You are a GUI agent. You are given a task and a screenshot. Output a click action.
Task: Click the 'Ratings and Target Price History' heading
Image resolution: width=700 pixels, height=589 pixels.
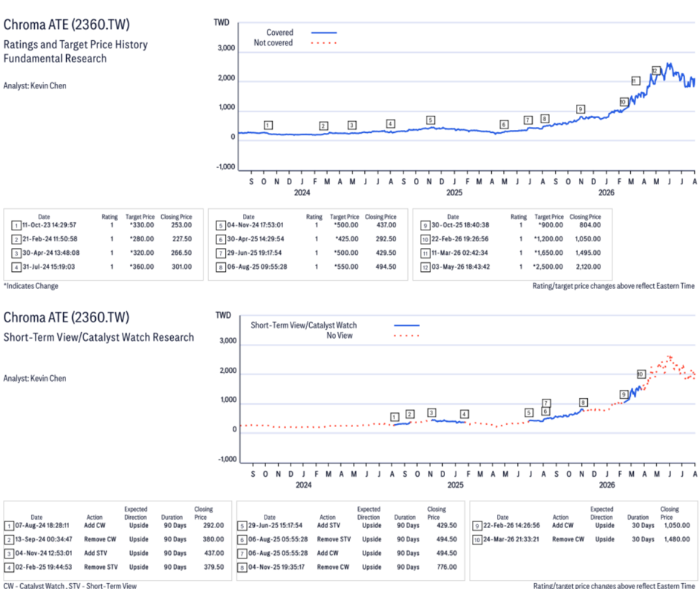tap(76, 45)
